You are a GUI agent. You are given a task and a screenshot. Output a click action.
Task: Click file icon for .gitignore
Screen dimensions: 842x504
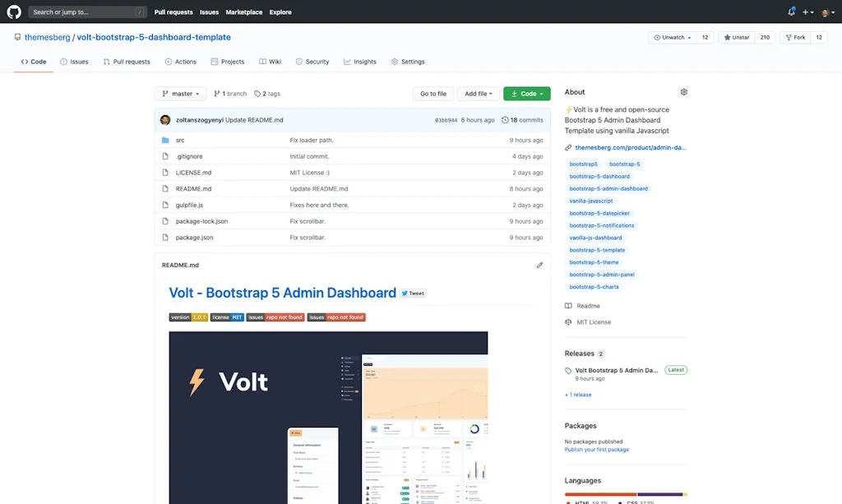tap(165, 156)
